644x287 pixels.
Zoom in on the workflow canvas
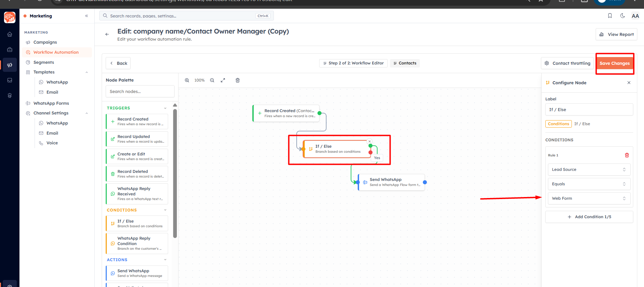pos(187,80)
